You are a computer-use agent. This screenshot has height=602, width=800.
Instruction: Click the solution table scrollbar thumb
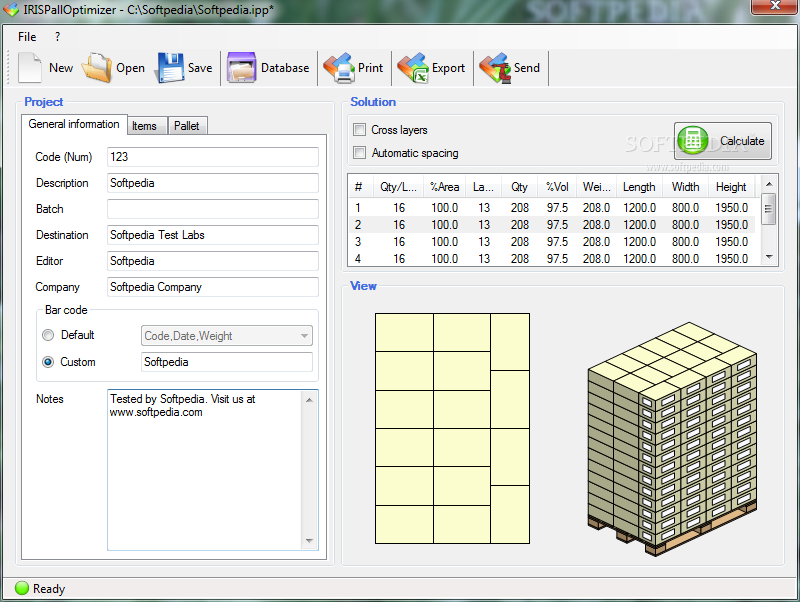[769, 209]
